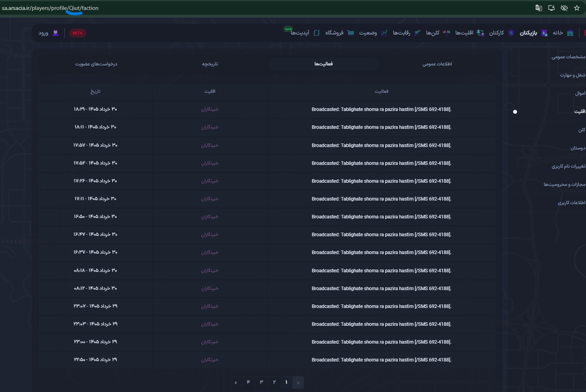Click the browser address bar URL
Screen dimensions: 586x392
click(x=50, y=8)
